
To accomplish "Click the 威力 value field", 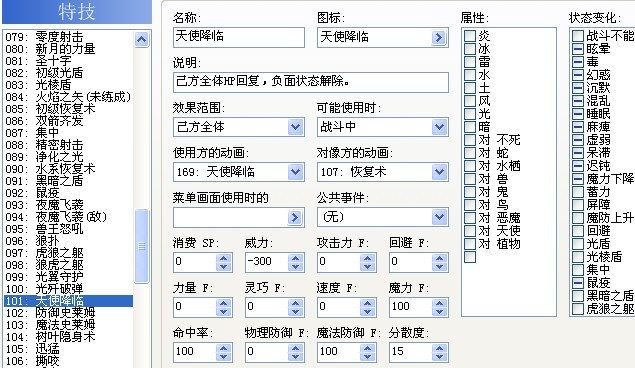I will click(267, 262).
